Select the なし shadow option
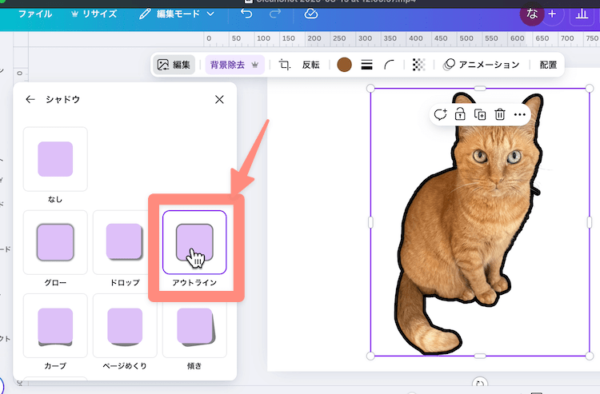Screen dimensions: 600x394 click(55, 159)
